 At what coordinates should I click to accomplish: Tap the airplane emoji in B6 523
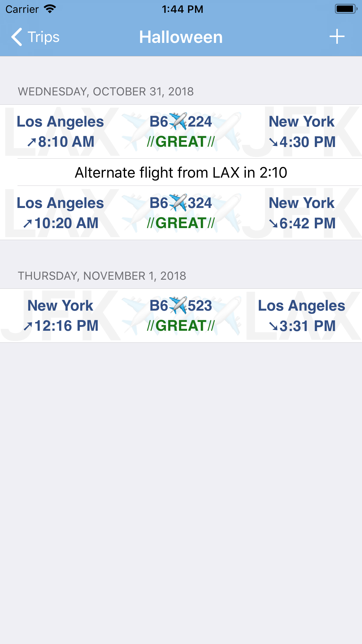point(178,305)
